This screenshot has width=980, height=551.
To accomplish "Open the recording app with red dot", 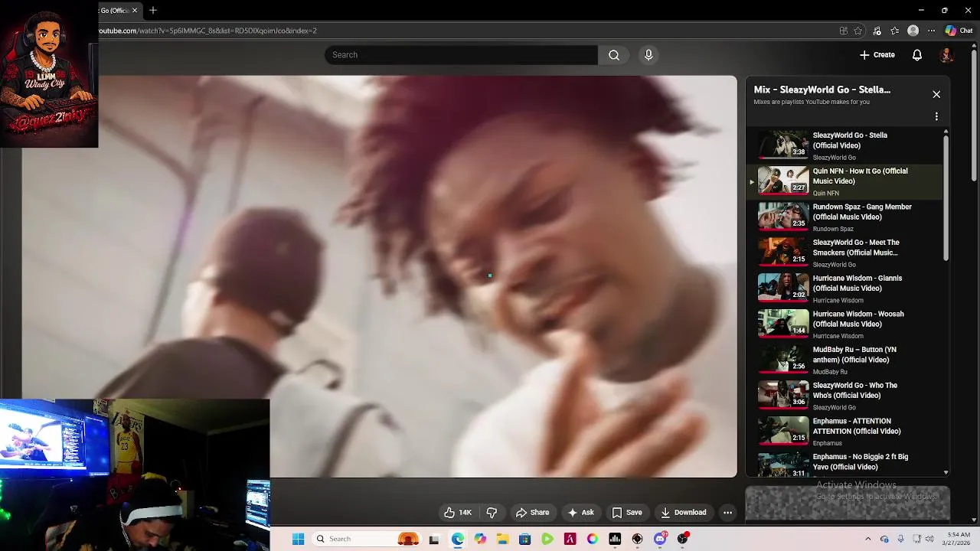I will point(683,539).
